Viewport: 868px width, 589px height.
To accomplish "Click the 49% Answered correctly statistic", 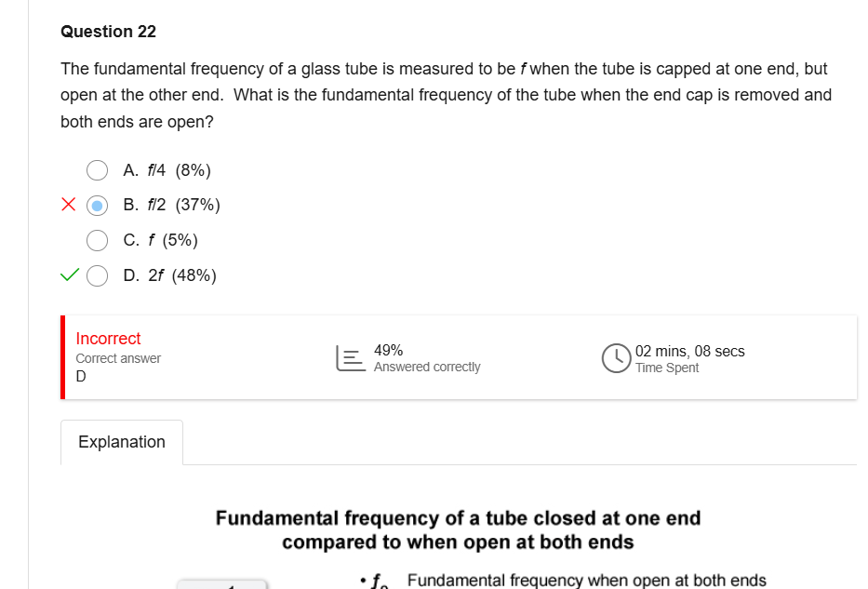I will pos(426,358).
